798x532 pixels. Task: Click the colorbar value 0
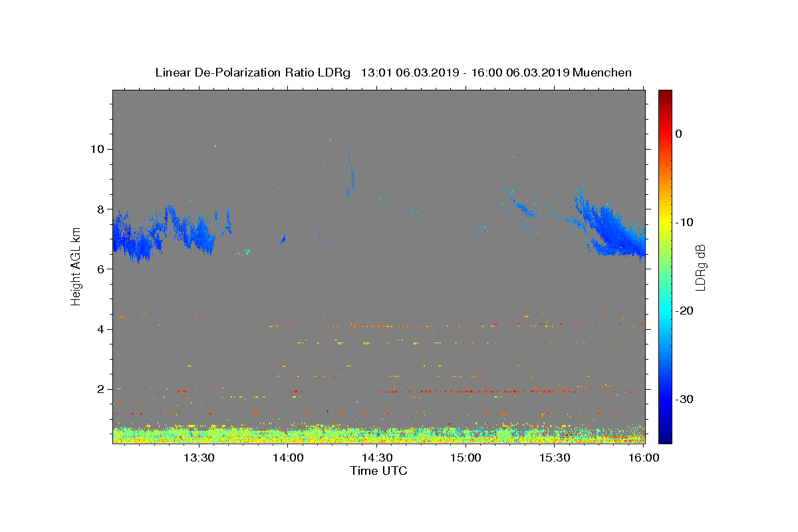point(678,134)
